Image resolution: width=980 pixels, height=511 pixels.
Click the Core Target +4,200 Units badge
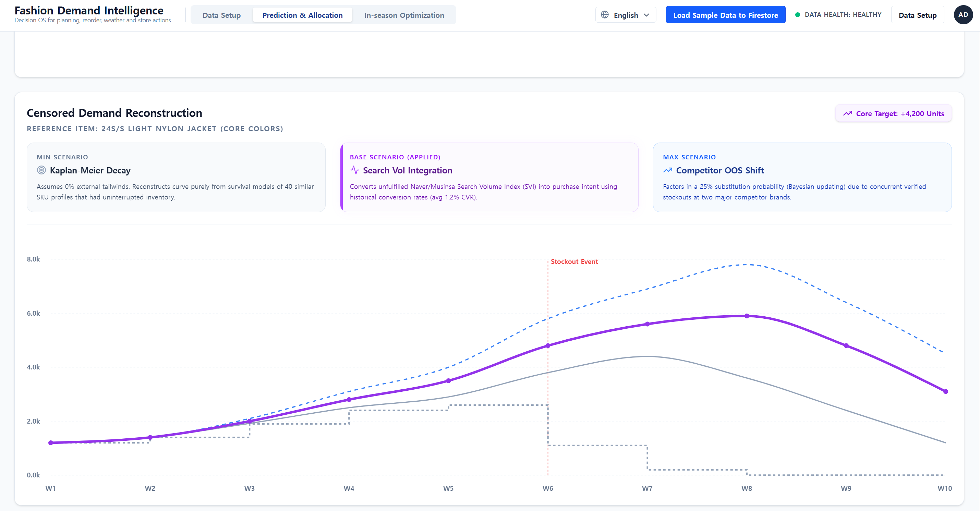(x=893, y=114)
